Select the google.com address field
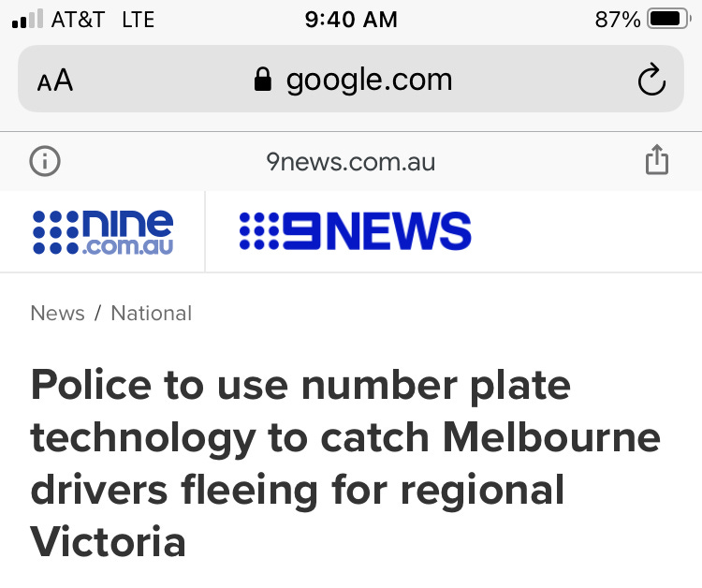The image size is (702, 588). pyautogui.click(x=351, y=79)
